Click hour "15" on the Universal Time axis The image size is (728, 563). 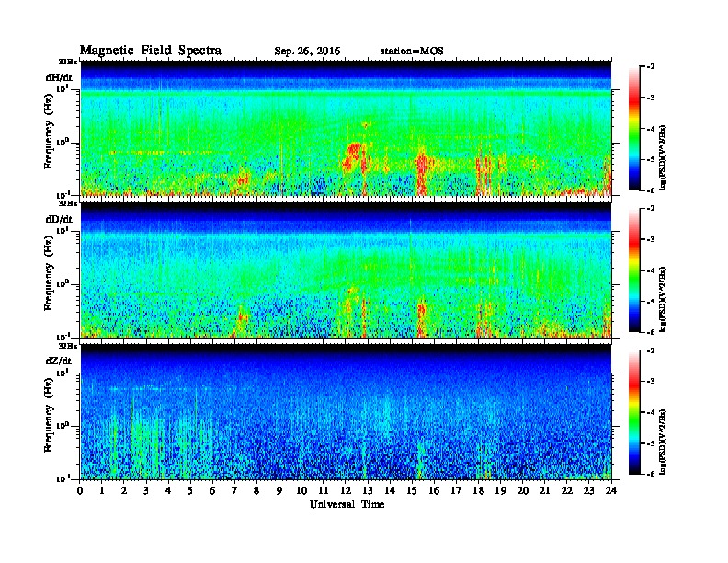[412, 491]
